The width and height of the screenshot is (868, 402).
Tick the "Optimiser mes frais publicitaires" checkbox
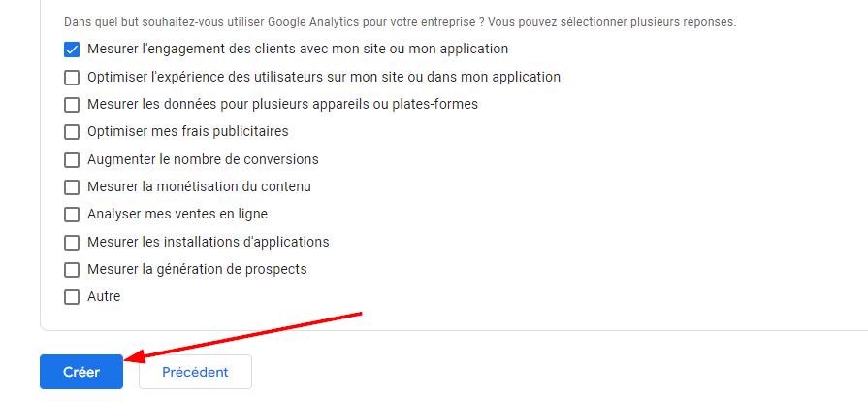(x=72, y=132)
